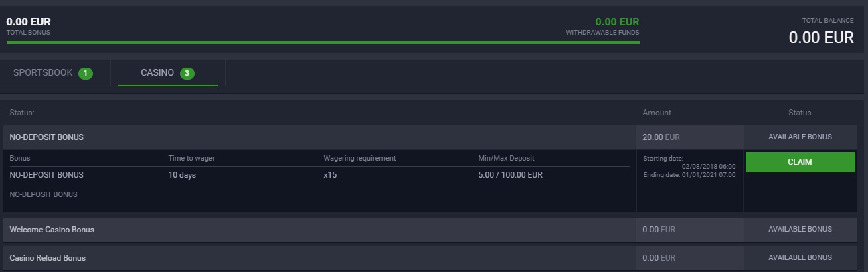Screen dimensions: 868x272
Task: Switch to the Sportsbook tab
Action: pyautogui.click(x=43, y=73)
